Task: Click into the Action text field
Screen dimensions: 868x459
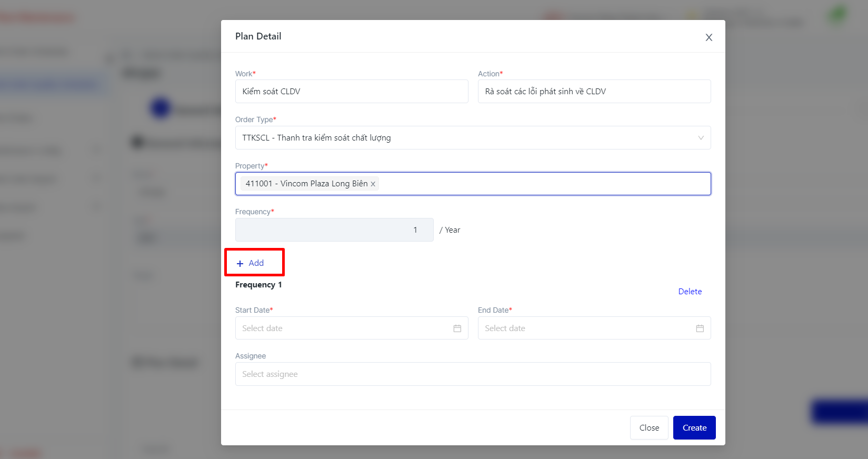Action: coord(594,92)
